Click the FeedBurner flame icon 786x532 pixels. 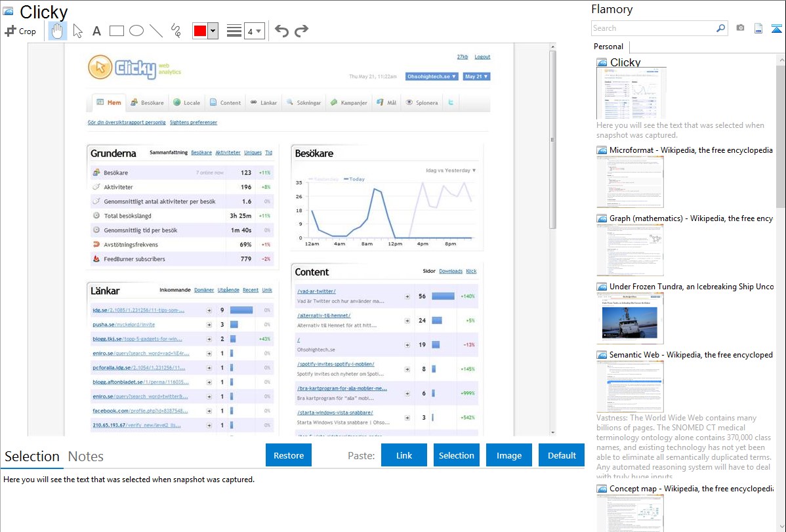click(x=96, y=258)
